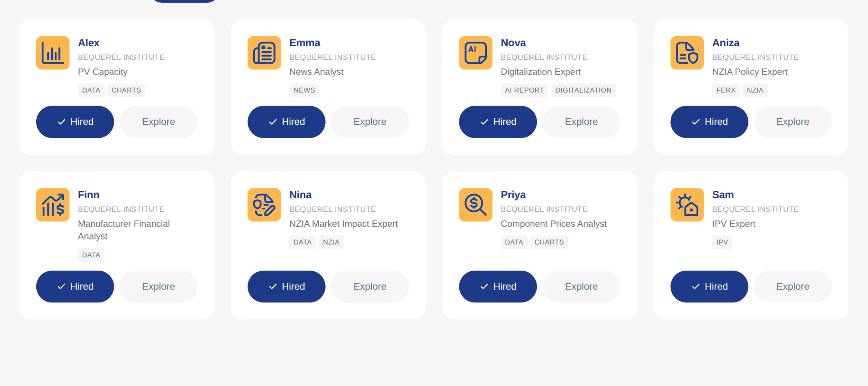Explore Emma the News Analyst

pyautogui.click(x=370, y=122)
